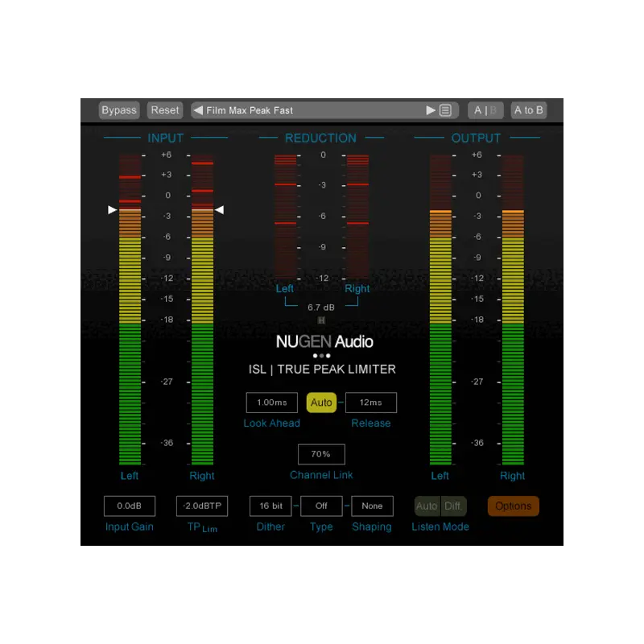The height and width of the screenshot is (644, 644).
Task: Click the Listen Mode label
Action: tap(440, 527)
